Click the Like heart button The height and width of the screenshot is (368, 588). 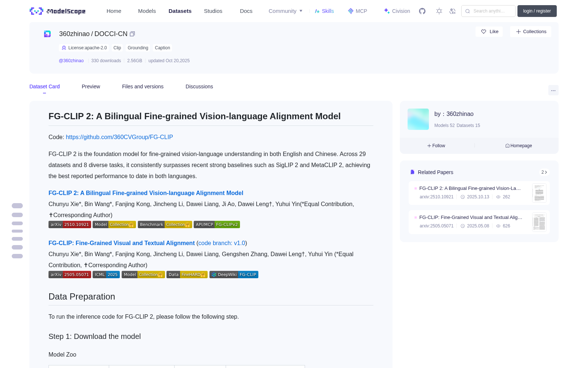pyautogui.click(x=490, y=32)
